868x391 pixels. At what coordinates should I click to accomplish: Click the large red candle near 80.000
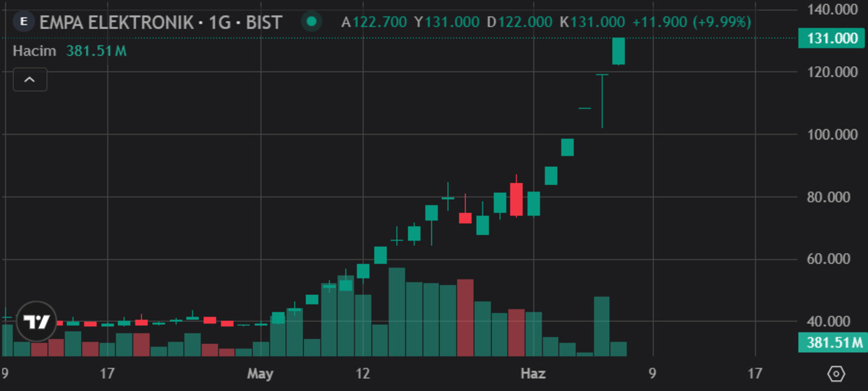[x=516, y=199]
